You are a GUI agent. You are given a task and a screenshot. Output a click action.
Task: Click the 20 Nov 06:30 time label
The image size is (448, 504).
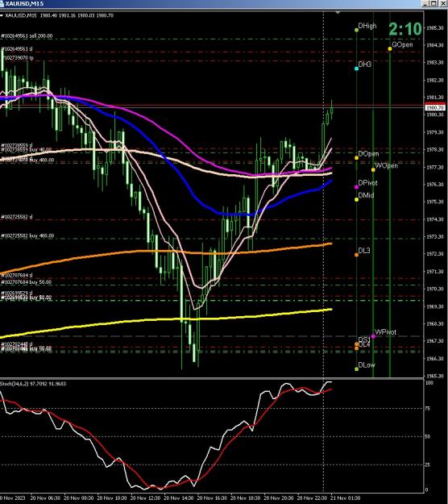tap(46, 498)
